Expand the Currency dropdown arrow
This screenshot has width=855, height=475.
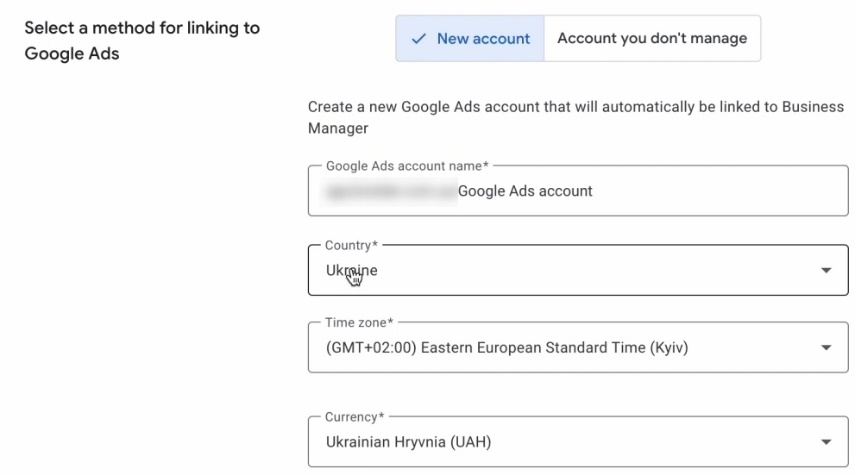point(826,441)
